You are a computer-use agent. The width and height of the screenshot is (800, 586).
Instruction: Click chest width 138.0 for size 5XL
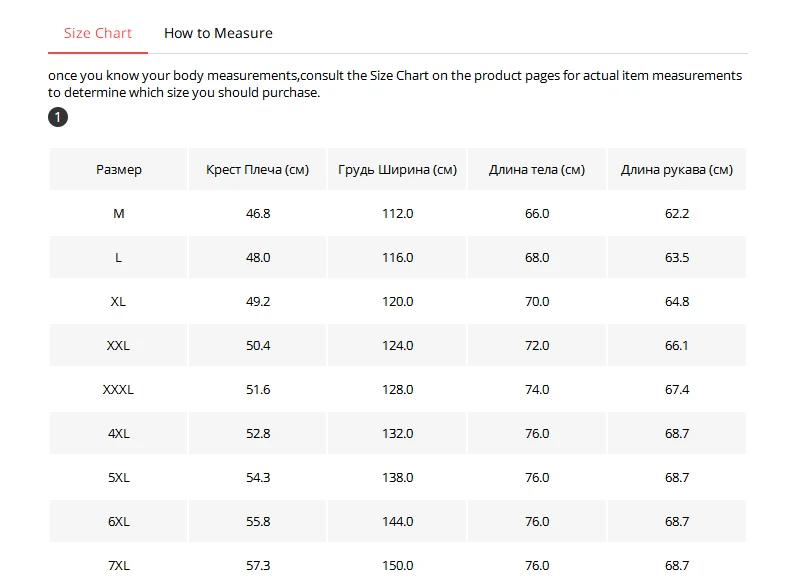(397, 477)
